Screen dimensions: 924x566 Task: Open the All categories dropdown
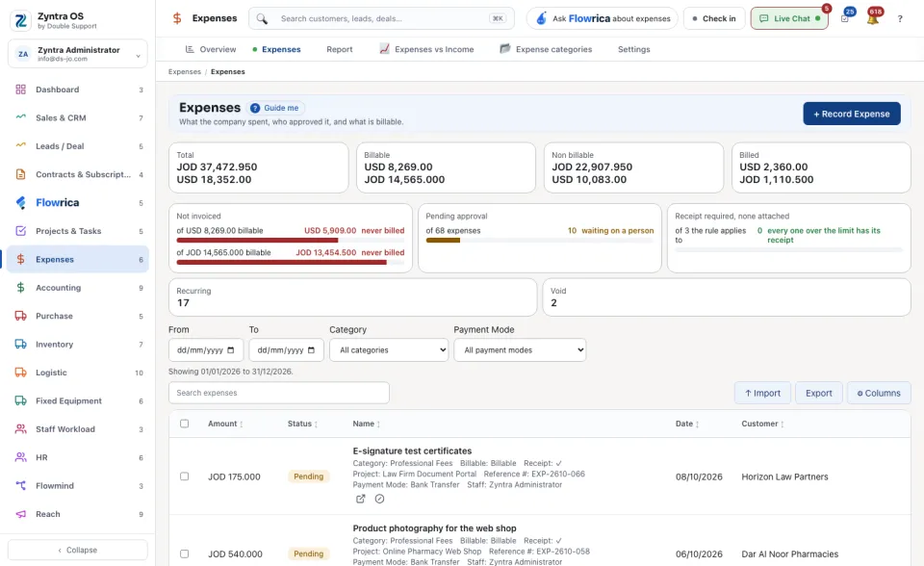click(389, 350)
